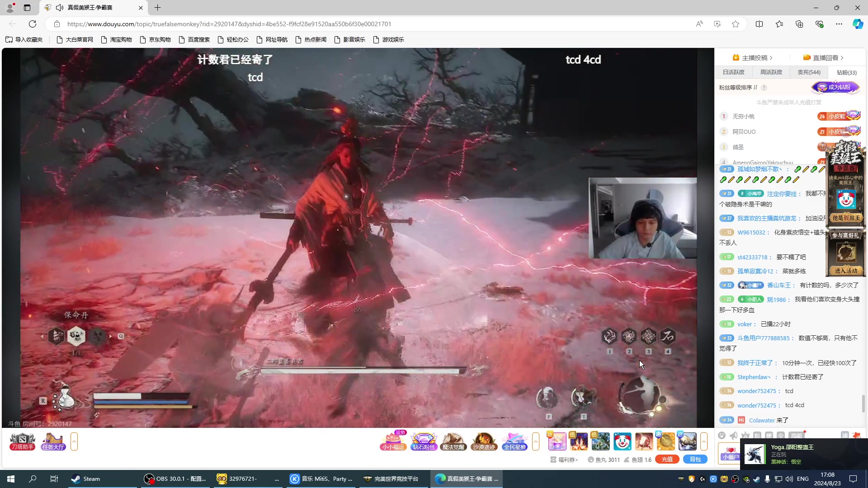Switch to the 周活跃度 tab
The height and width of the screenshot is (488, 868).
pyautogui.click(x=771, y=72)
